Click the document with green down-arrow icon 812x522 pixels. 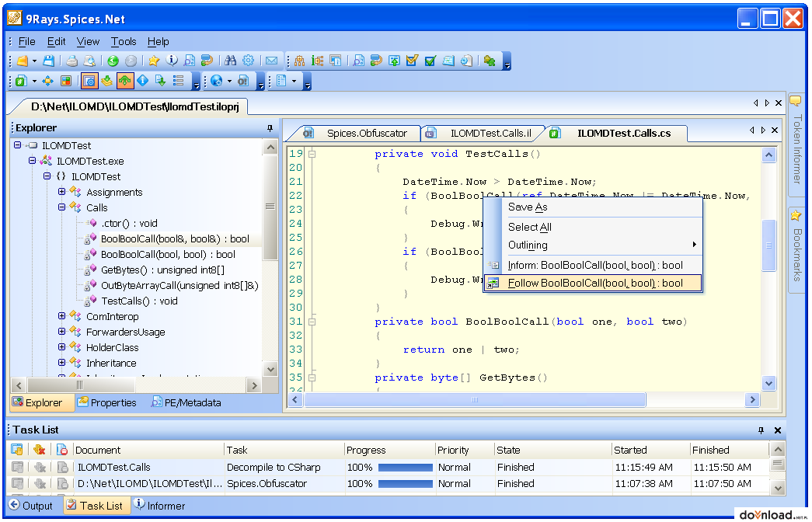click(161, 81)
